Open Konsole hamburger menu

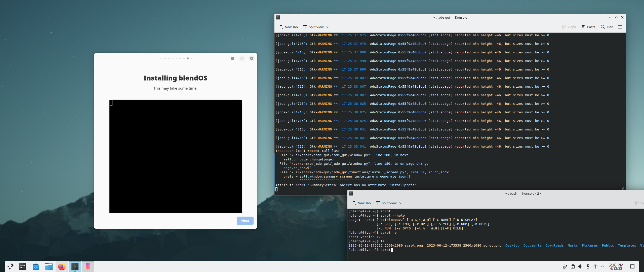620,27
